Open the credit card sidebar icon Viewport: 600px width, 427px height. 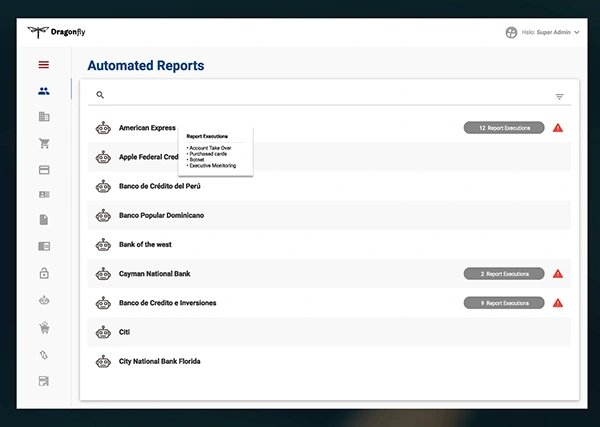(x=44, y=170)
